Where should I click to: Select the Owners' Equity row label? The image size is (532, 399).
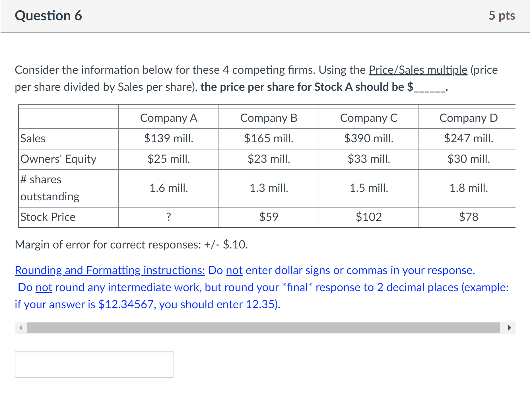(x=58, y=159)
